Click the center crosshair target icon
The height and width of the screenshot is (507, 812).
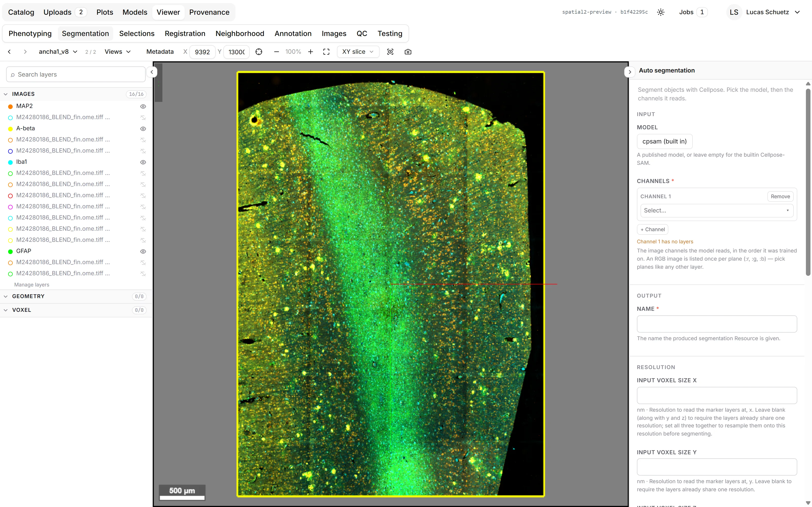(259, 52)
